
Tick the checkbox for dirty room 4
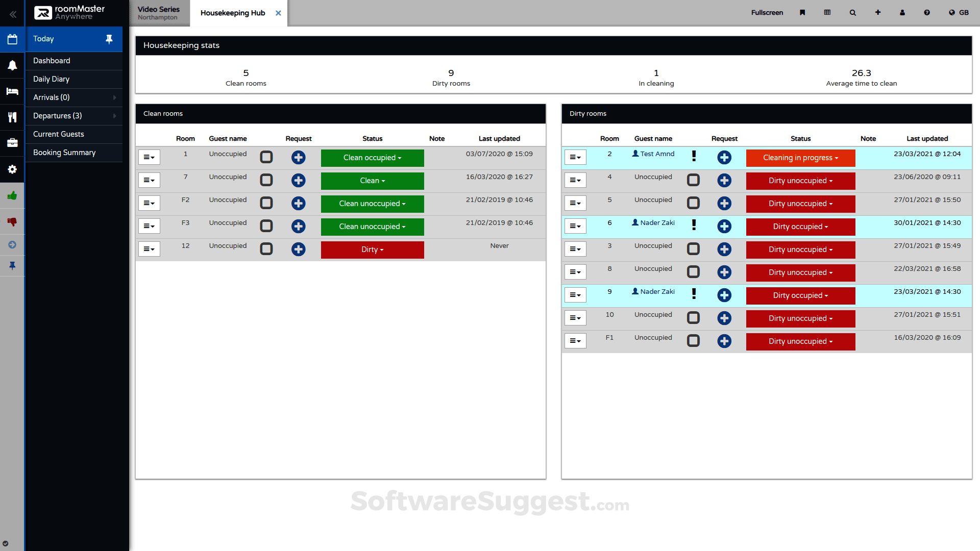pyautogui.click(x=693, y=180)
